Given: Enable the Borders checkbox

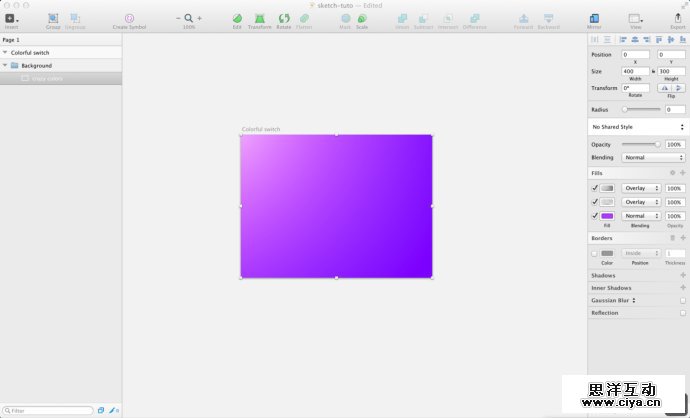Looking at the screenshot, I should point(595,253).
